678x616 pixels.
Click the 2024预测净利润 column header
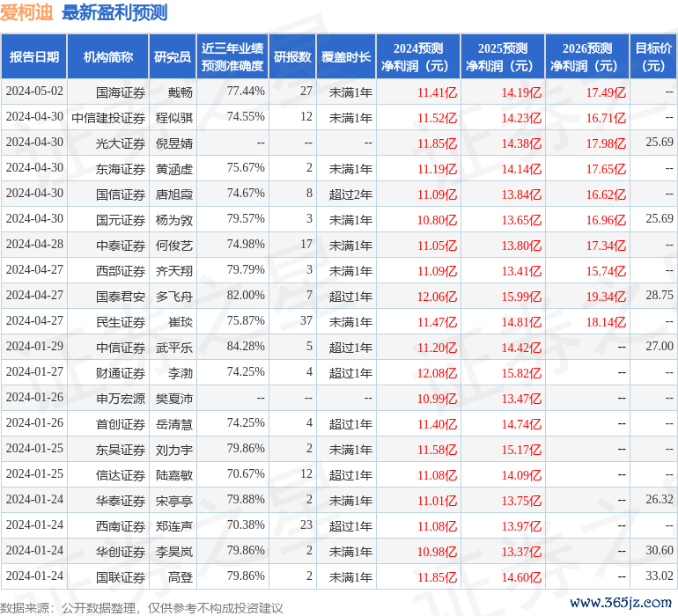click(x=418, y=57)
